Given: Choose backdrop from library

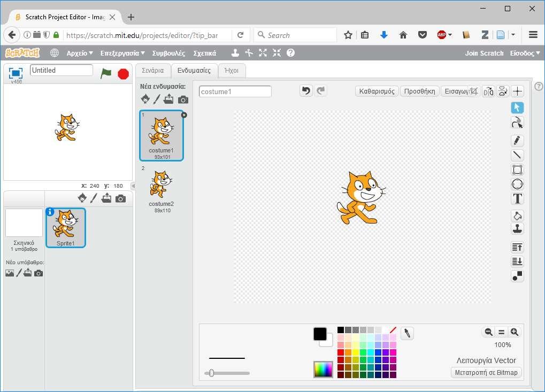Looking at the screenshot, I should (10, 273).
